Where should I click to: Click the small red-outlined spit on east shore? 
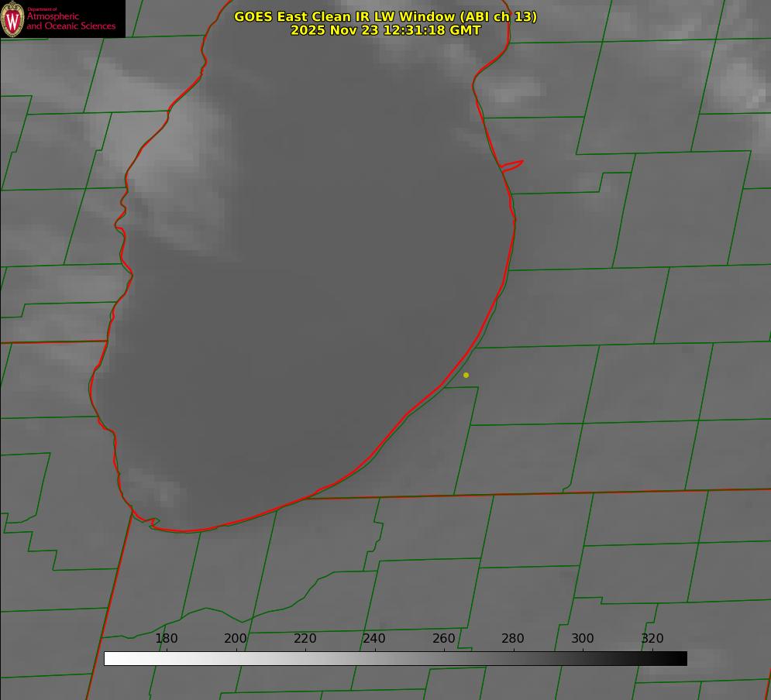512,165
